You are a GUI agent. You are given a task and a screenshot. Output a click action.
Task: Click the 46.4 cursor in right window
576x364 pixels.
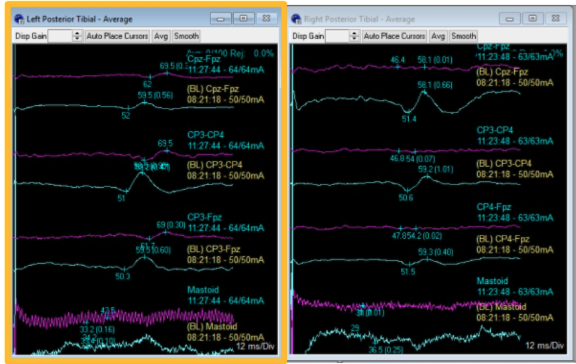click(397, 67)
